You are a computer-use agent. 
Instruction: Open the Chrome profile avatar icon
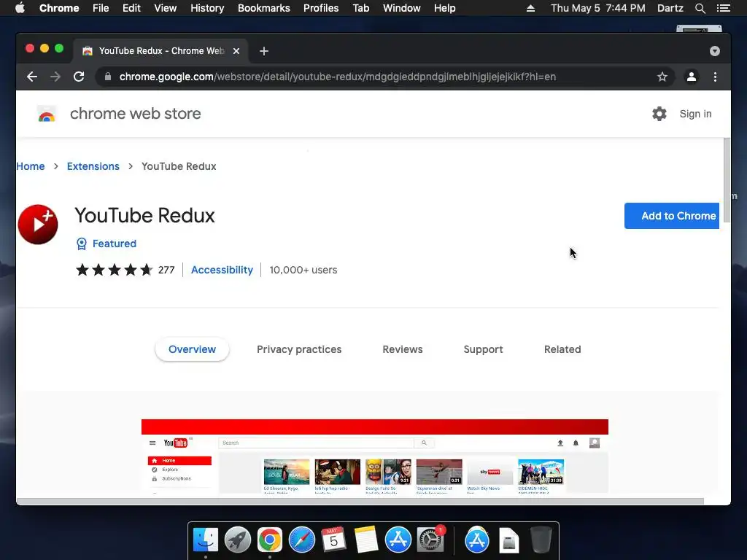[692, 77]
